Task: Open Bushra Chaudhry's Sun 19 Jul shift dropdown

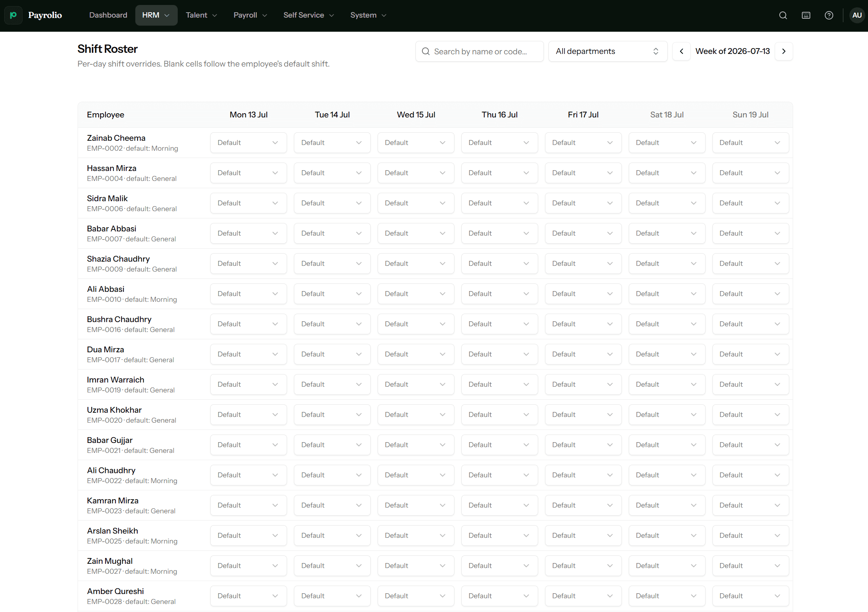Action: point(751,324)
